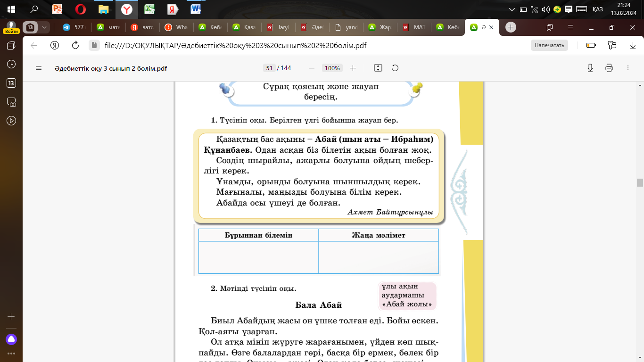Image resolution: width=644 pixels, height=362 pixels.
Task: Click the Войти sign-in button
Action: click(x=11, y=31)
